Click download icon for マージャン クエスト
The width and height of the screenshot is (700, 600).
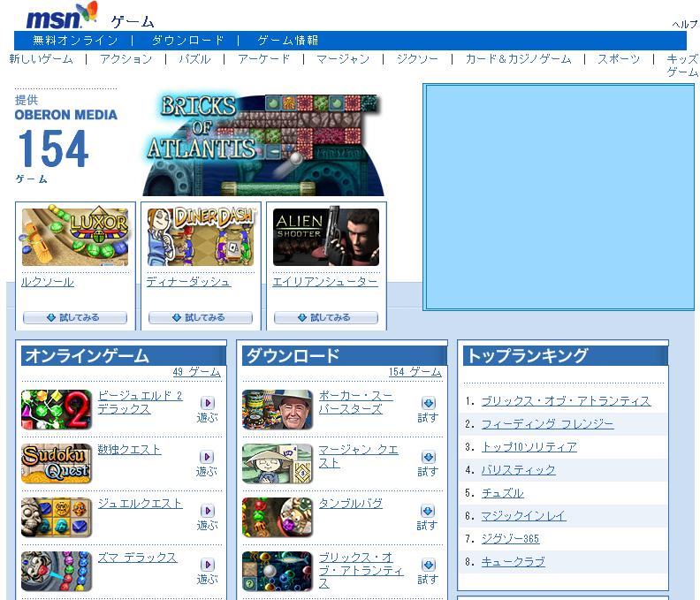pos(428,457)
